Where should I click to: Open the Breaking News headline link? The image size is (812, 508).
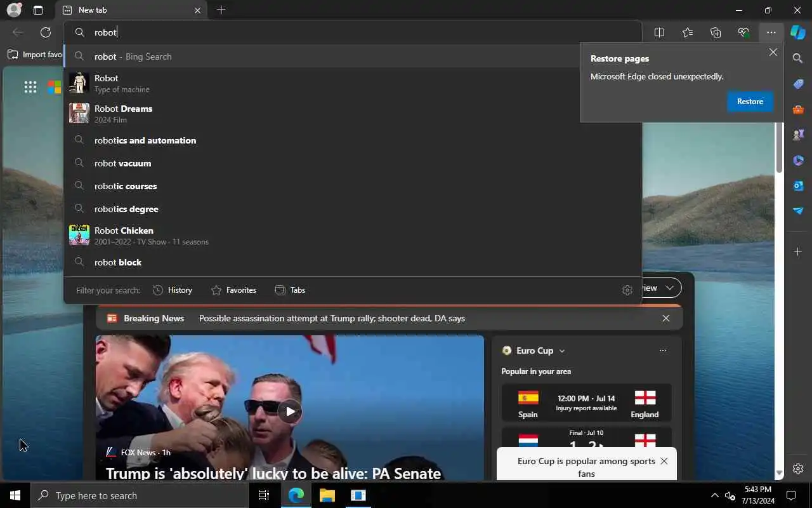click(x=332, y=318)
